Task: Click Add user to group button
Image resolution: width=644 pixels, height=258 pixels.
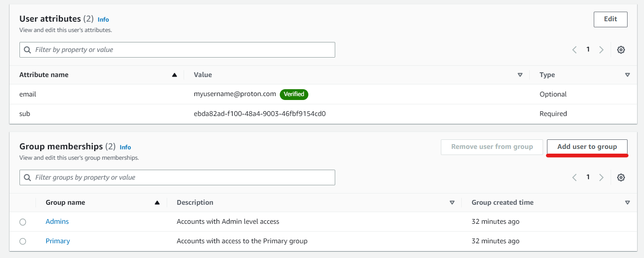Action: (587, 147)
